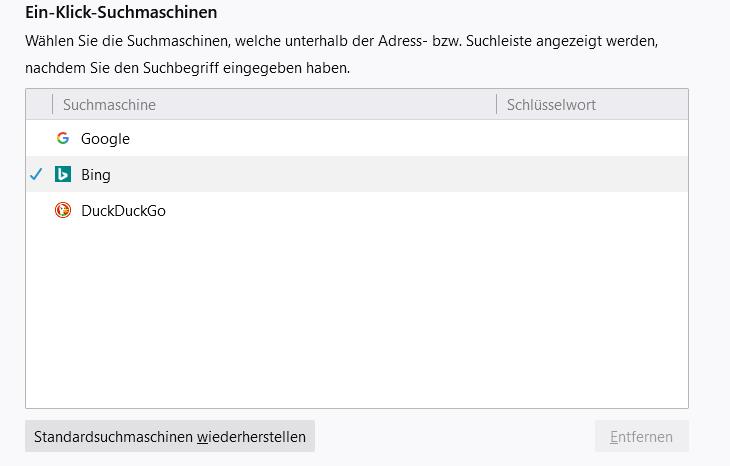Select the Bing search engine name

96,174
